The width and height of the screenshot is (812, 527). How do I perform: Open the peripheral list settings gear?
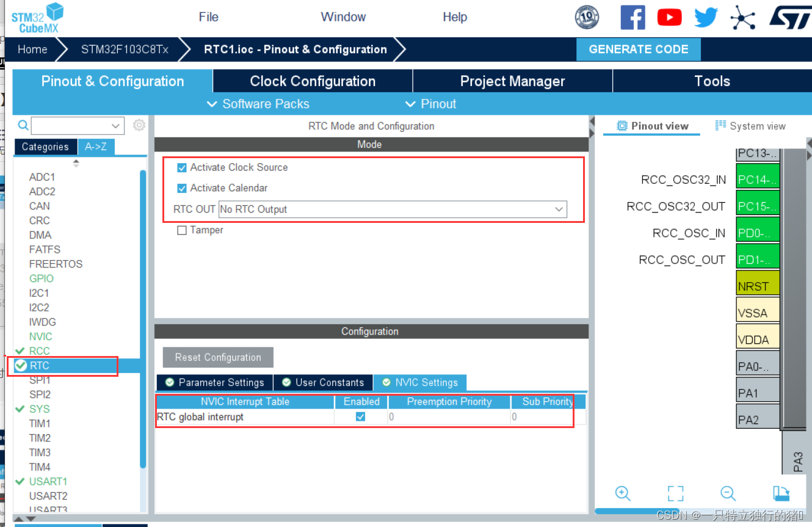(139, 125)
